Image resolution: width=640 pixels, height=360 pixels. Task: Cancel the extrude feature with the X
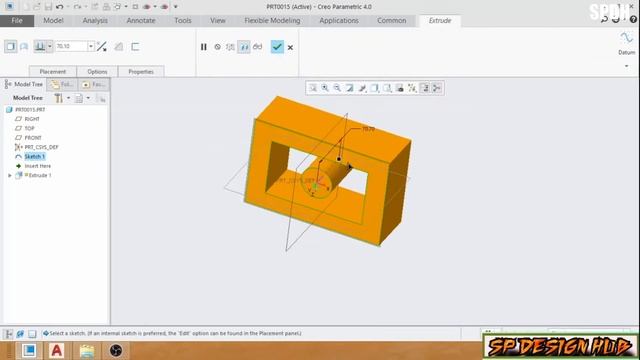click(290, 47)
